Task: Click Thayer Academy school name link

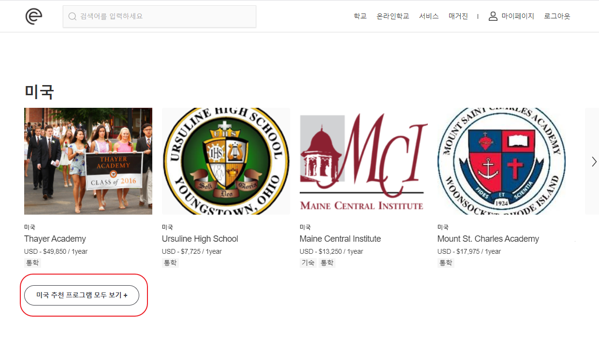Action: 55,239
